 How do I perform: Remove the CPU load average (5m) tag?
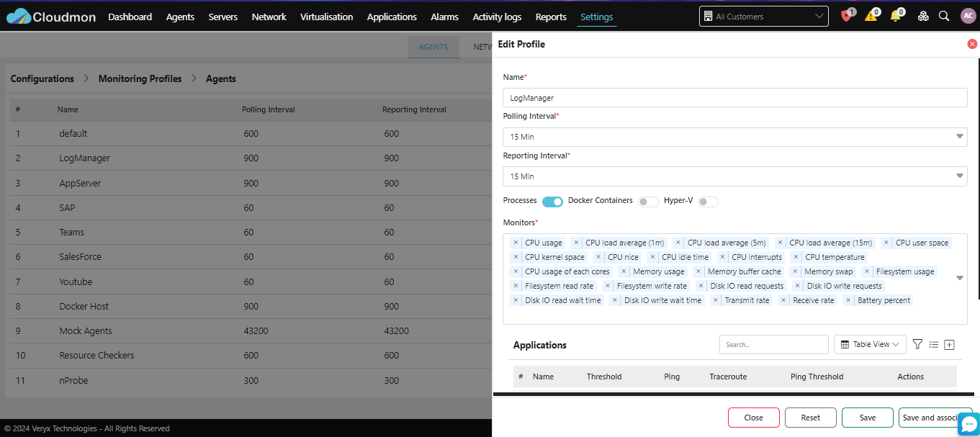[x=678, y=243]
